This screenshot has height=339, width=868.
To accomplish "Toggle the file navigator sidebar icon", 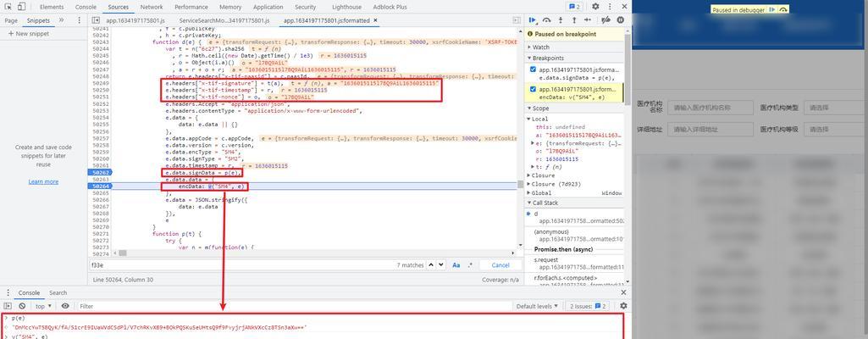I will tap(96, 20).
